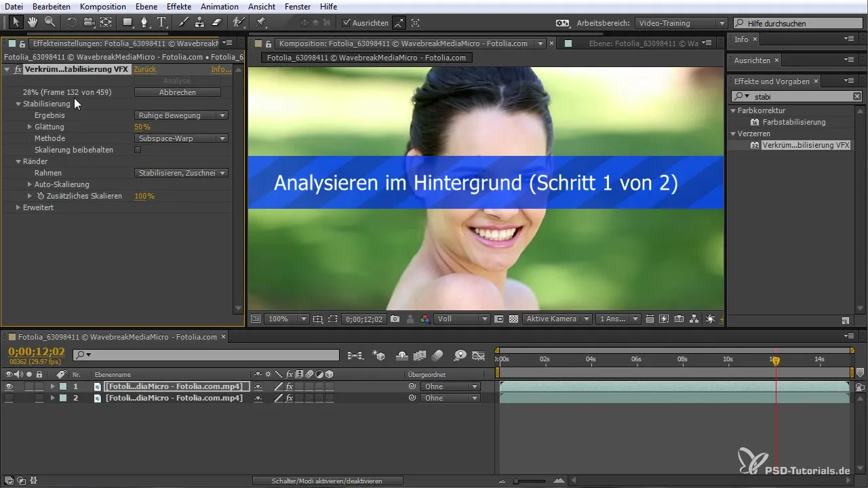Viewport: 868px width, 488px height.
Task: Switch to the Info panel tab
Action: click(x=741, y=39)
